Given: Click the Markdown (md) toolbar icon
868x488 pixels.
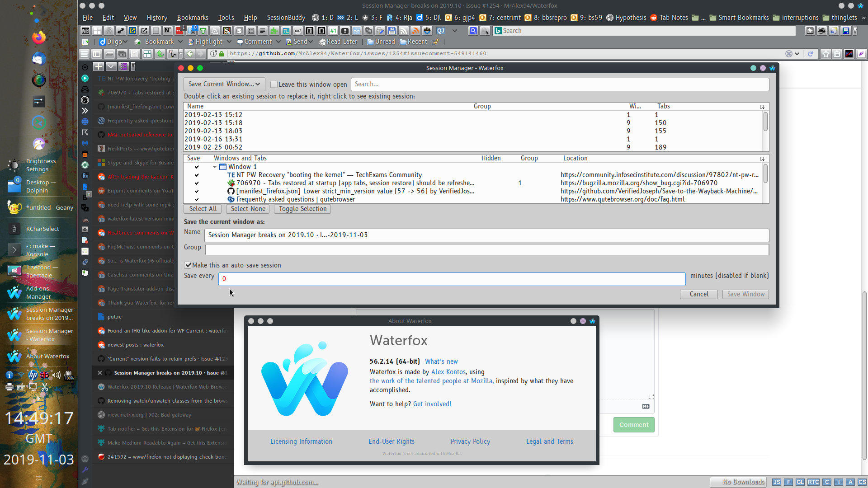Looking at the screenshot, I should [x=298, y=31].
